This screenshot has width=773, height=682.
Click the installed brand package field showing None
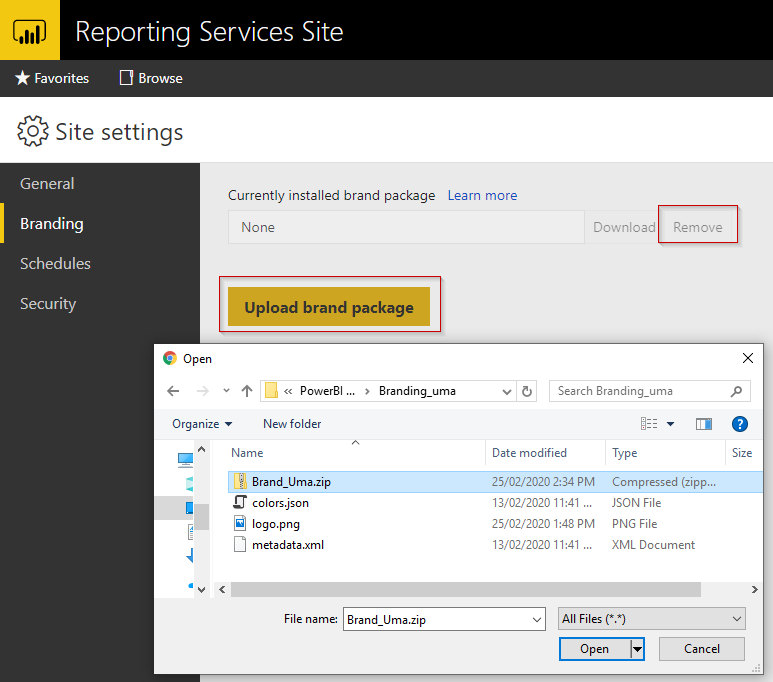pyautogui.click(x=406, y=227)
